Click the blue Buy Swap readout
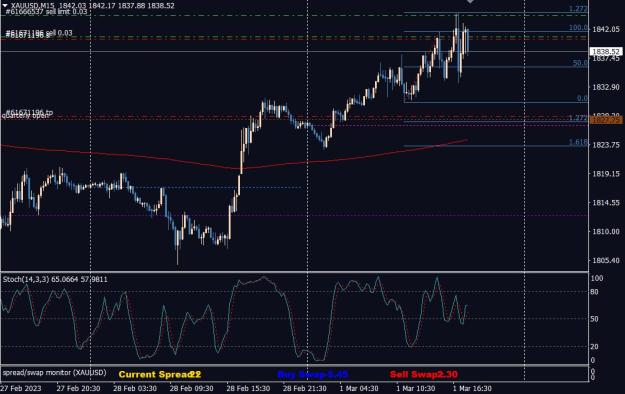The width and height of the screenshot is (625, 394). click(x=313, y=374)
